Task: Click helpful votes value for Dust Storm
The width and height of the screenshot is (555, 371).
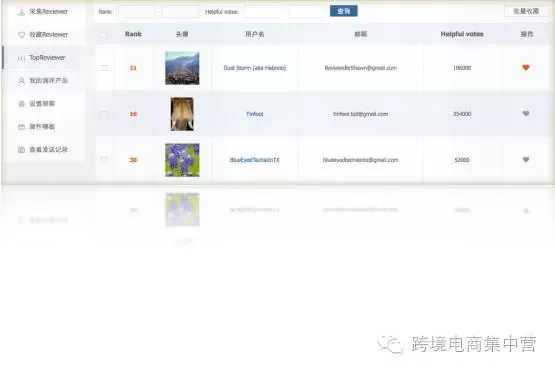Action: coord(462,68)
